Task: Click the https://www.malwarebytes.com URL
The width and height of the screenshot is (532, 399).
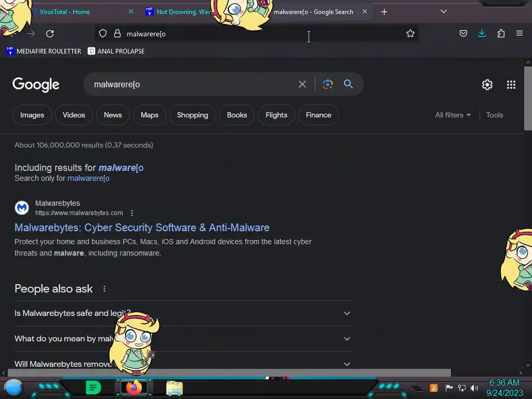Action: 79,212
